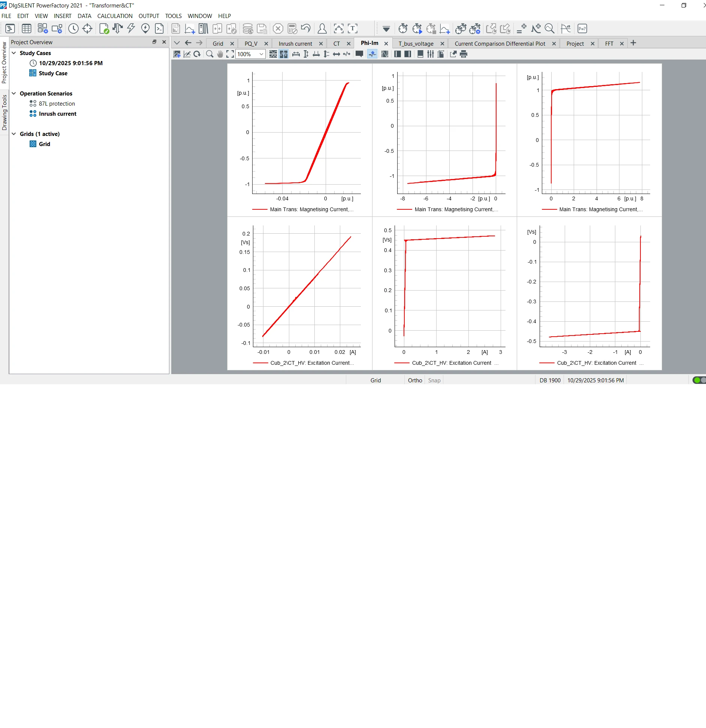
Task: Click the magnifier zoom tool in plot toolbar
Action: point(210,54)
